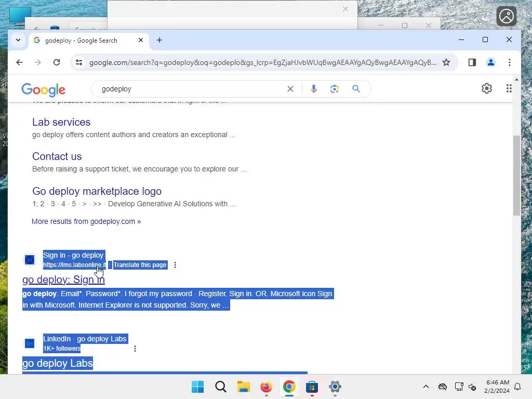Close the godeploy Google Search tab
Viewport: 532px width, 399px height.
[x=141, y=40]
